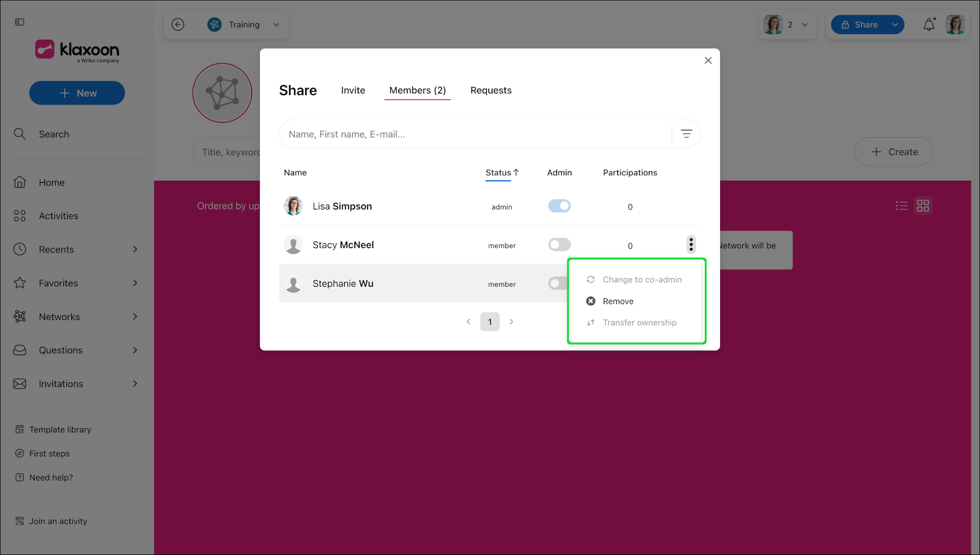Toggle admin switch for Stacy McNeel
This screenshot has height=555, width=980.
pyautogui.click(x=560, y=244)
